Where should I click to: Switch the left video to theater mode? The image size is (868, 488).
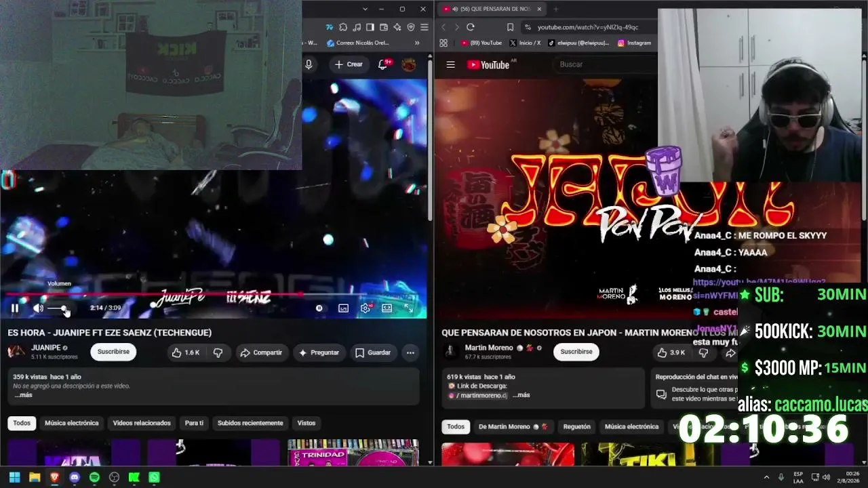pos(387,308)
